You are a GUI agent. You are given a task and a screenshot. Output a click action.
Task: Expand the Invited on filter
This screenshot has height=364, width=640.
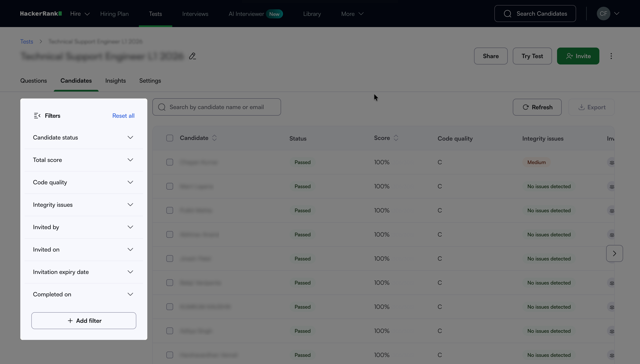(x=84, y=249)
